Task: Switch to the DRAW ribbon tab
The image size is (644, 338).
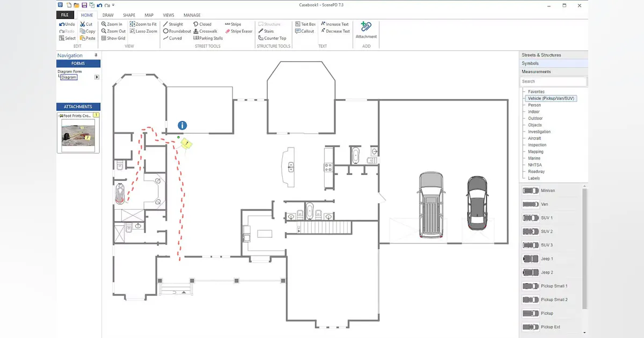Action: 108,15
